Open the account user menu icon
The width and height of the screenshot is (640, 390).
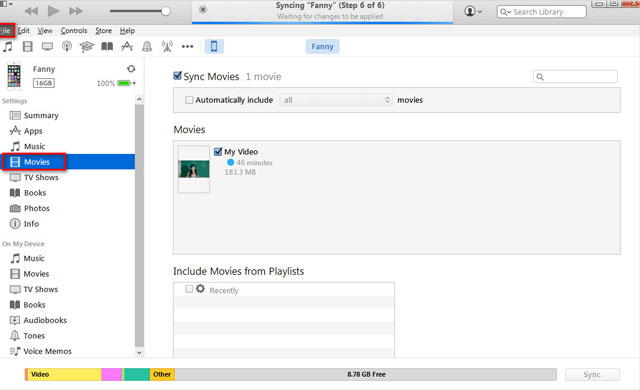[x=473, y=11]
